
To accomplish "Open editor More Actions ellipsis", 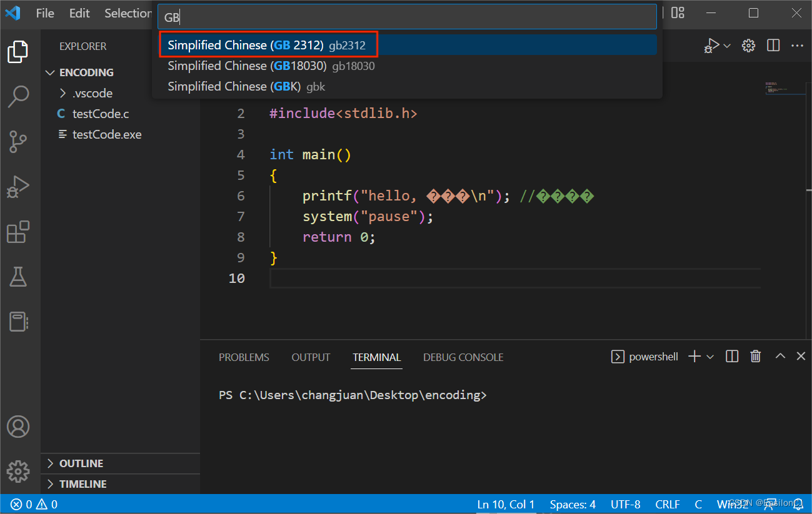I will (x=797, y=46).
